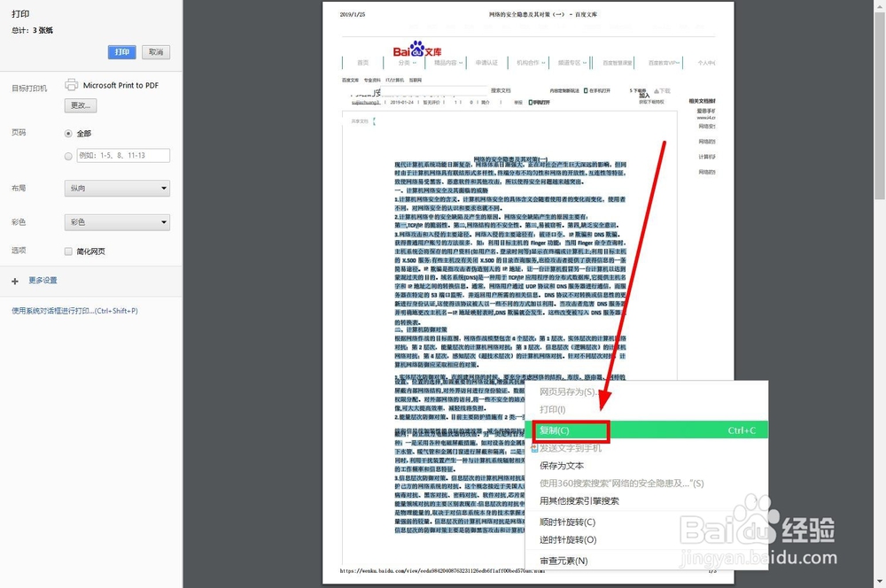Viewport: 886px width, 588px height.
Task: Click the vertical scrollbar of the print preview
Action: pos(880,105)
